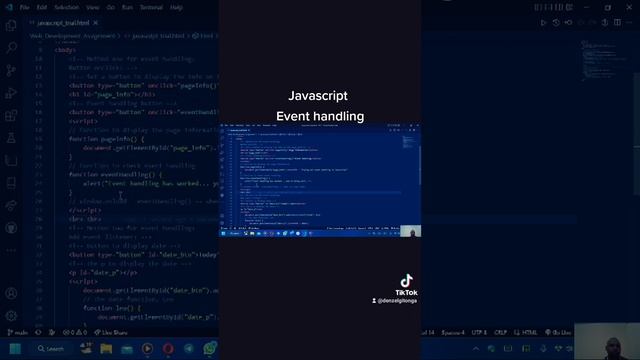Open the Terminal menu
The image size is (640, 360).
[151, 7]
